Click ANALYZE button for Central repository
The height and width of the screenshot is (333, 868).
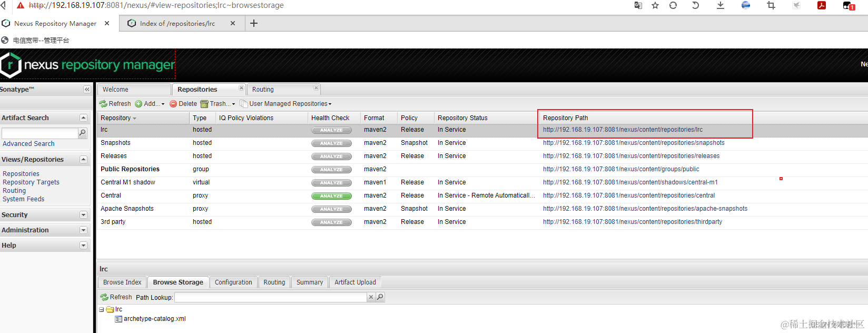click(331, 196)
